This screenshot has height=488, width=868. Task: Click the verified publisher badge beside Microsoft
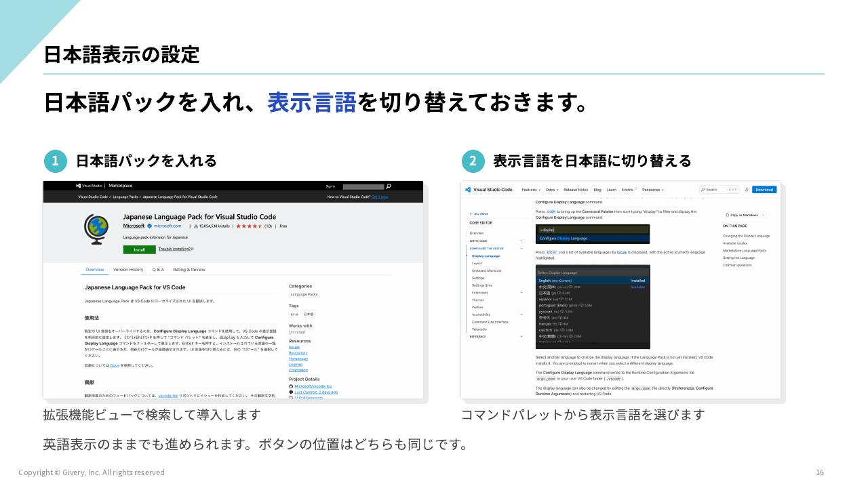point(149,226)
